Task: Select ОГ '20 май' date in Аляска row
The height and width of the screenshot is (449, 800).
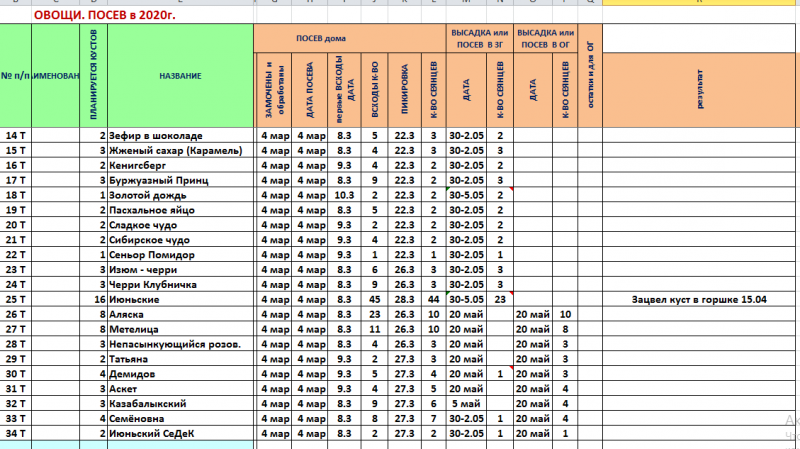Action: coord(533,314)
